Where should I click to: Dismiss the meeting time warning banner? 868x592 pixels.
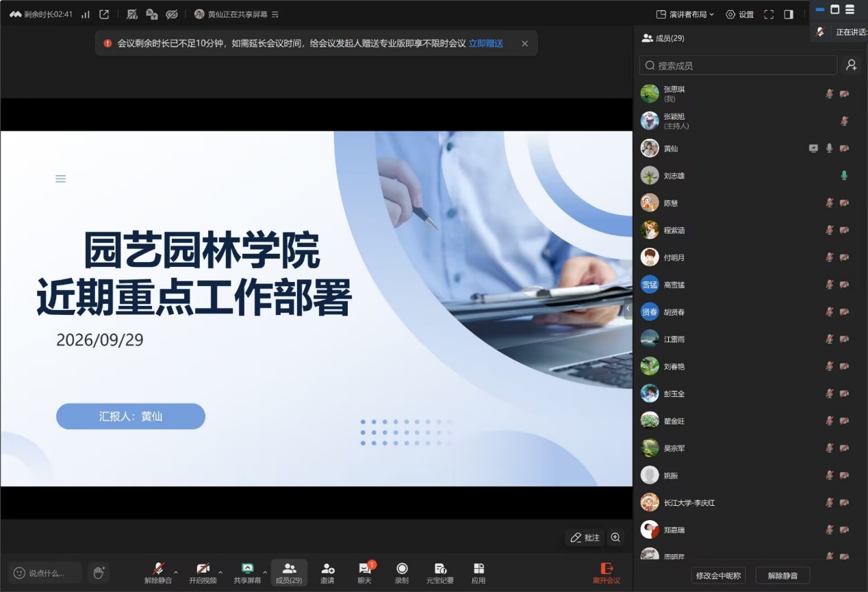coord(525,43)
